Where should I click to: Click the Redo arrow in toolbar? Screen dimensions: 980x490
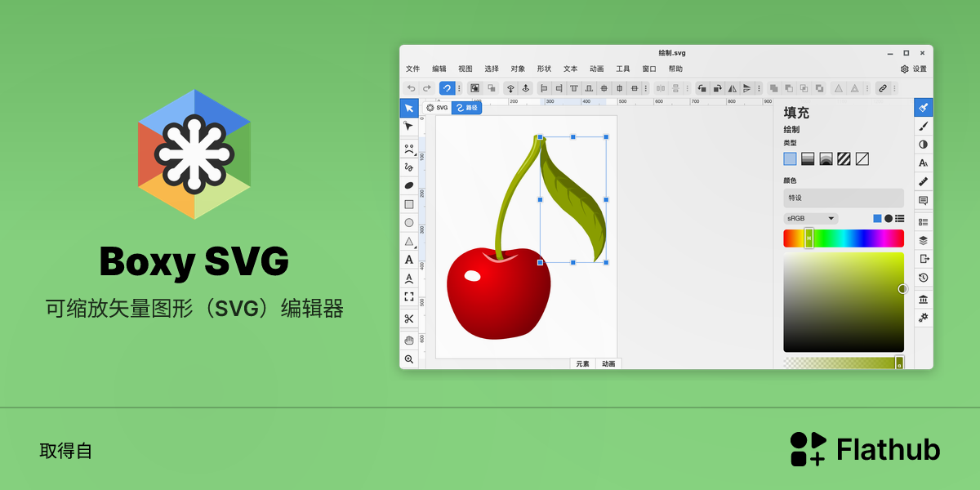[426, 88]
